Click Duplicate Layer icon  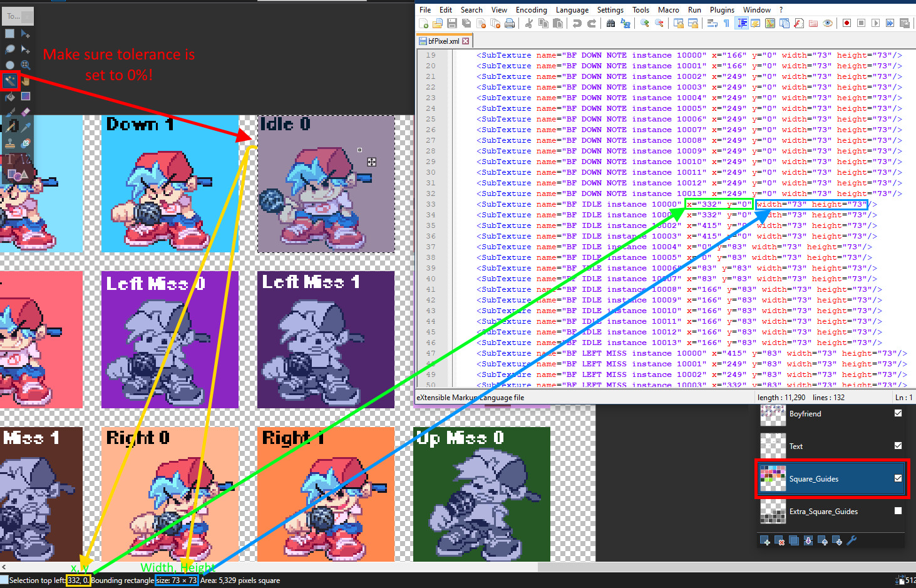pos(794,540)
